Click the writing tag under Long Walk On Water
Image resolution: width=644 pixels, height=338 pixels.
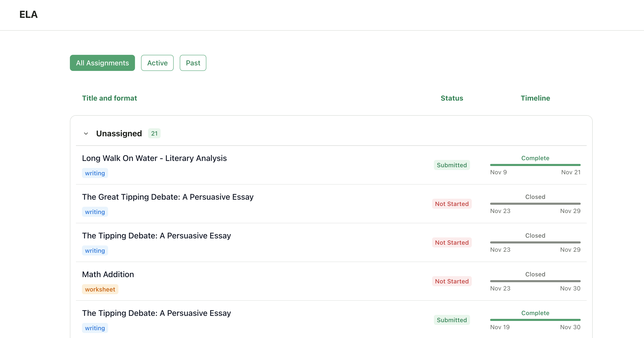tap(95, 173)
